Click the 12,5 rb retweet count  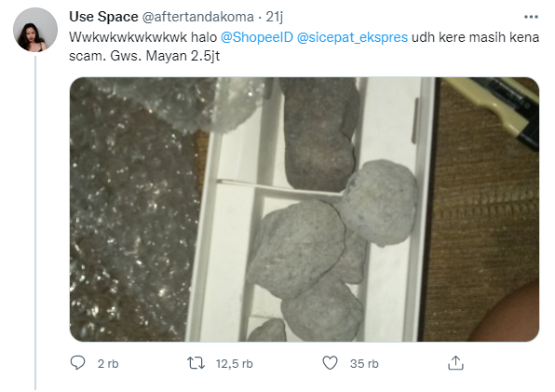point(235,364)
